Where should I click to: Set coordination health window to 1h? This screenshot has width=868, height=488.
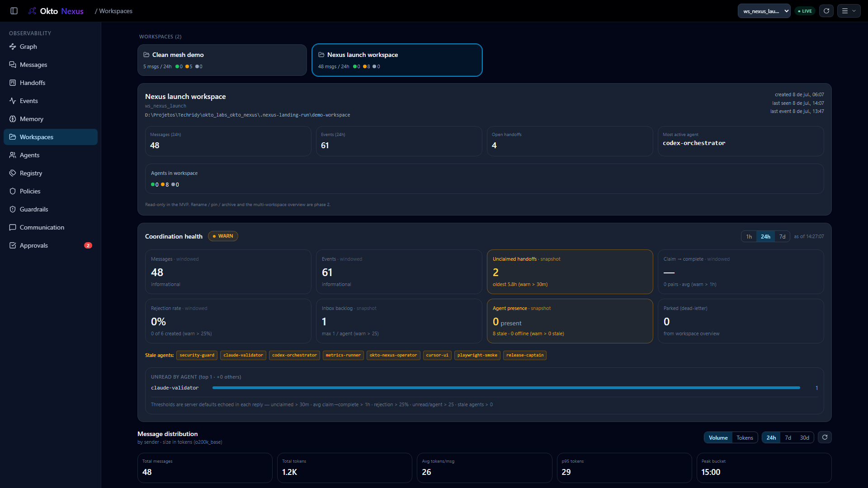click(x=749, y=236)
